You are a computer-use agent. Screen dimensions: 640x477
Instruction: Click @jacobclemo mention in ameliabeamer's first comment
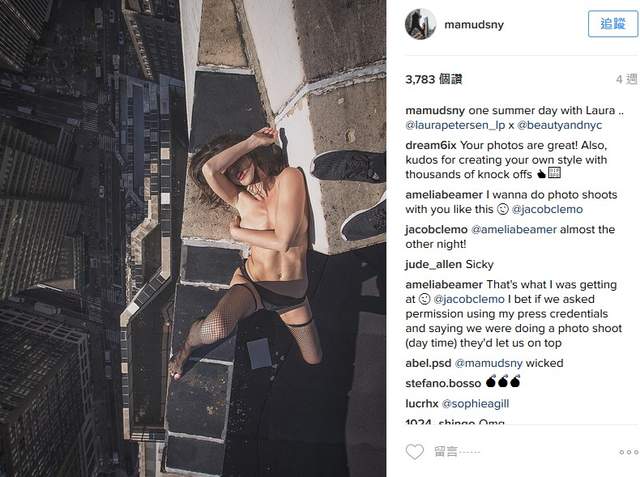547,209
